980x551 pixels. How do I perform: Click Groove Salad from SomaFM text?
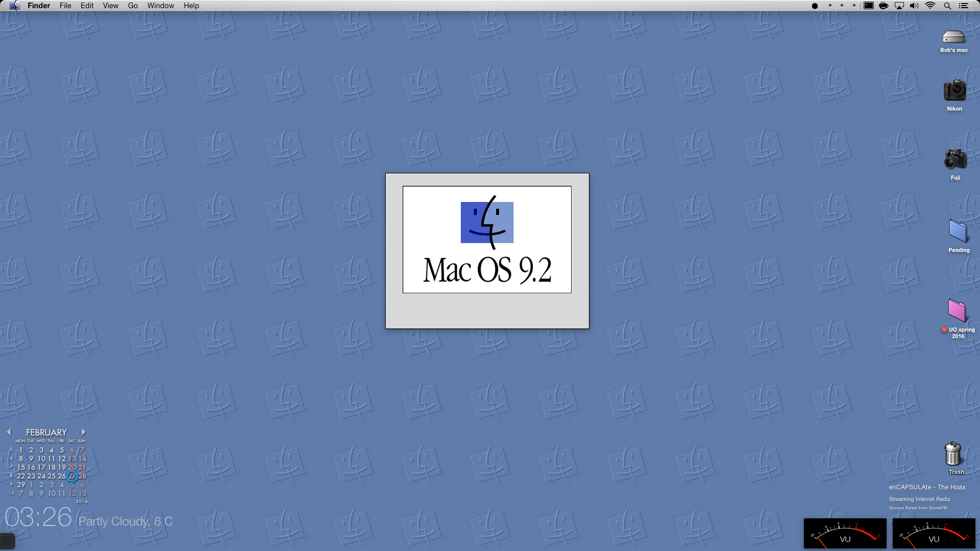(x=918, y=508)
